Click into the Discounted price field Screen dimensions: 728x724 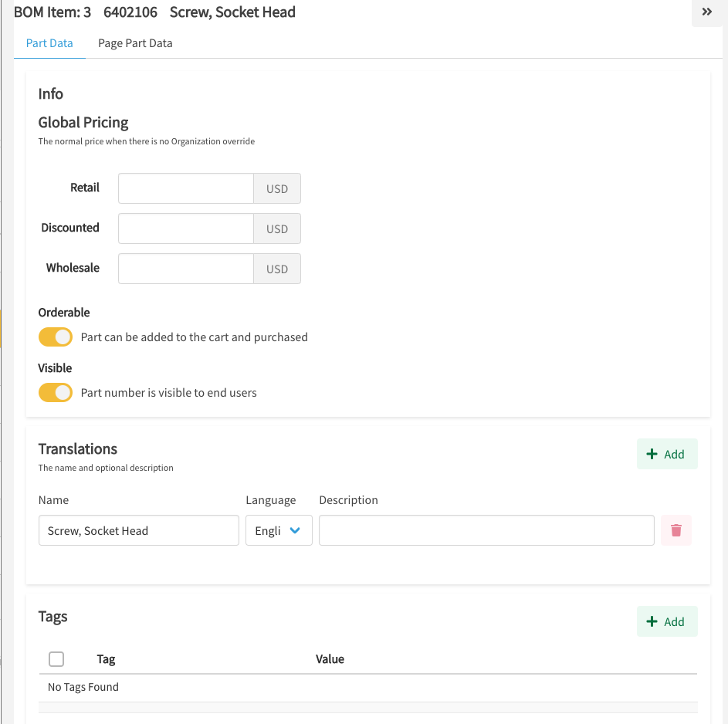coord(186,228)
